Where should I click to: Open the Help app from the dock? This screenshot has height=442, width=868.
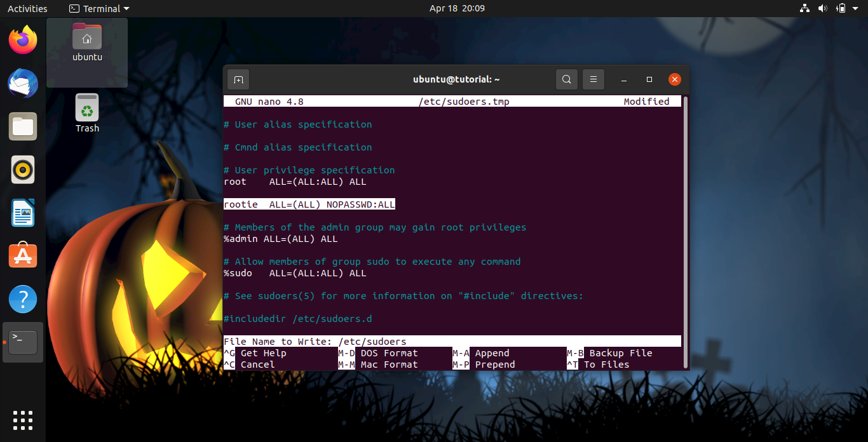(22, 298)
